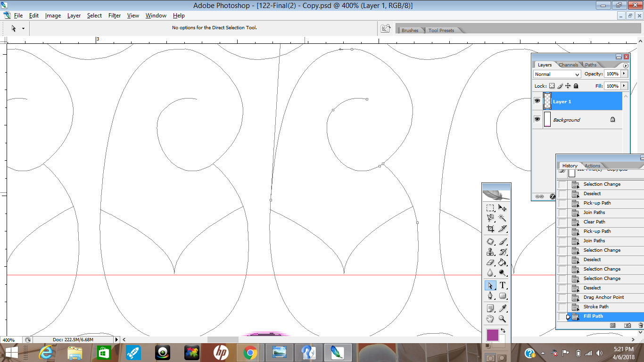Screen dimensions: 644x362
Task: Select the Type tool
Action: (x=503, y=285)
